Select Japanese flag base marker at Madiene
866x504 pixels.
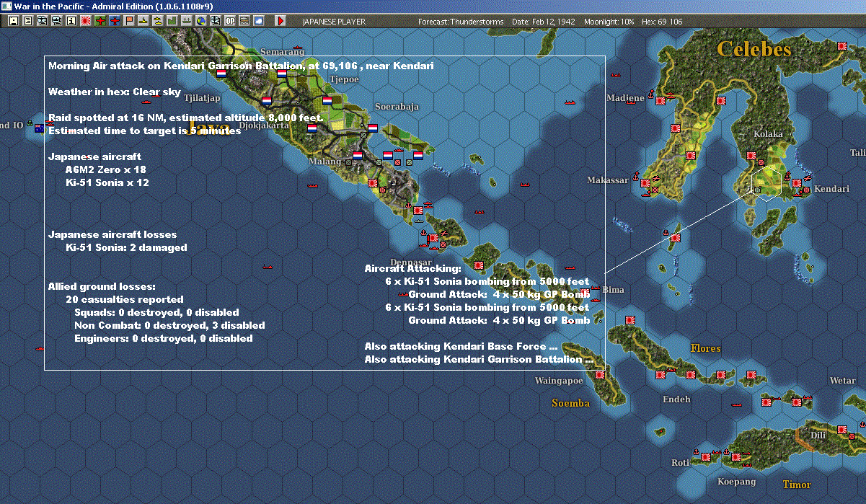(x=659, y=102)
